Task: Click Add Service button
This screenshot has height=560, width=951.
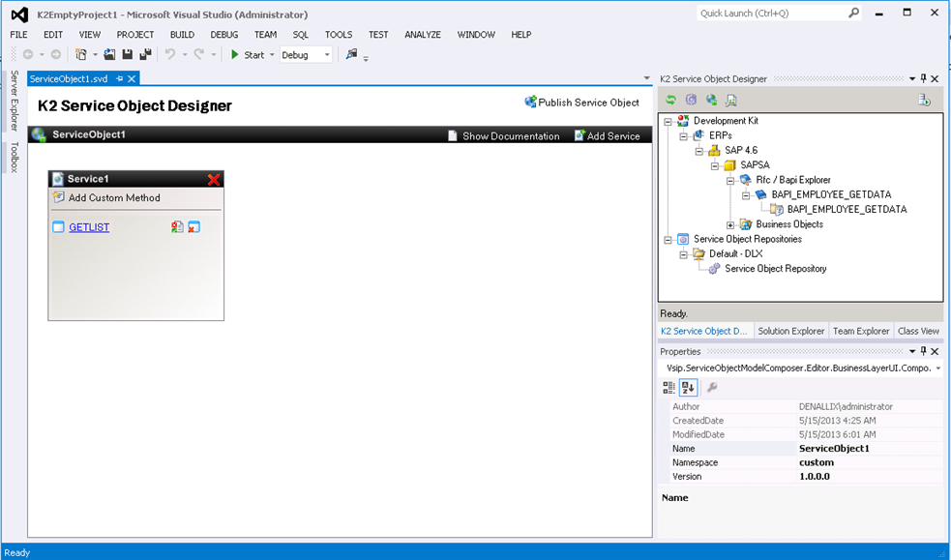Action: tap(608, 135)
